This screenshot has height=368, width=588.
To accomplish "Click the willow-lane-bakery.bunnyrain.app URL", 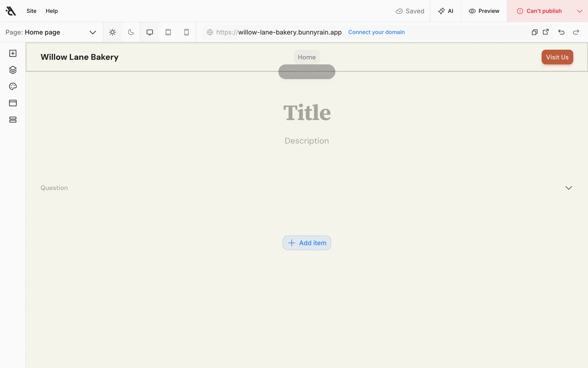I will (x=279, y=32).
